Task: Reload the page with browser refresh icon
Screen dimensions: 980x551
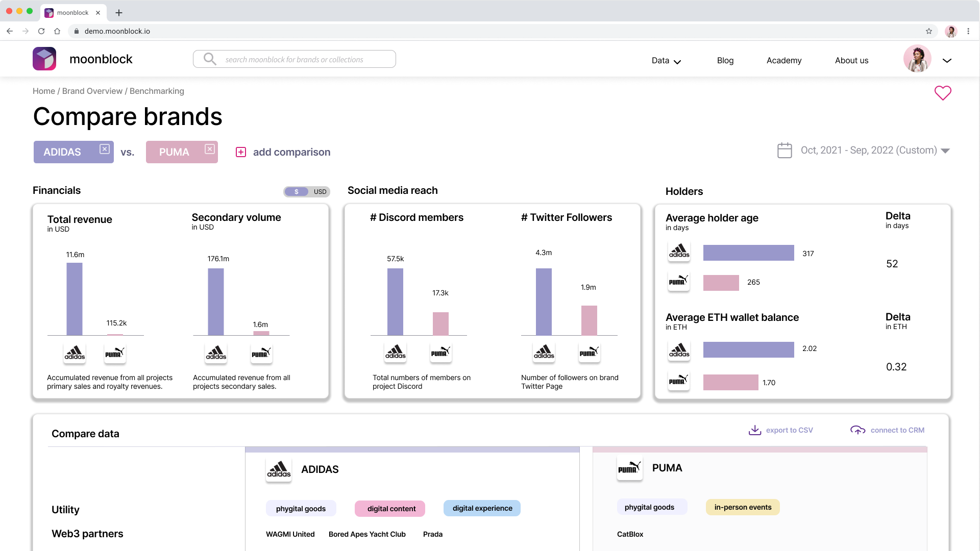Action: pos(41,31)
